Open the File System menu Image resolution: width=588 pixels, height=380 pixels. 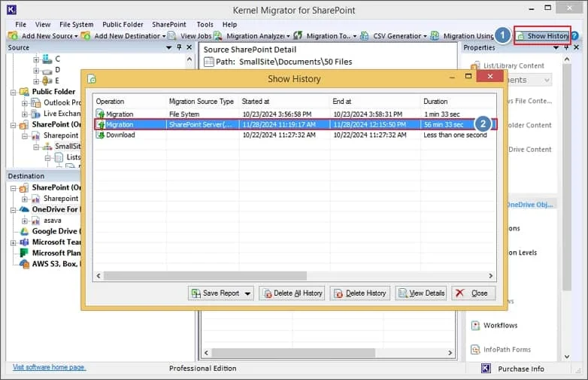coord(77,24)
